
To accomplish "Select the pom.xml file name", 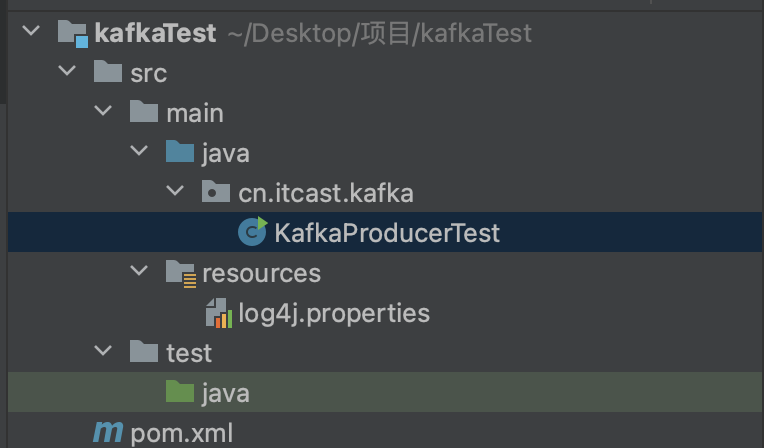I will (182, 432).
